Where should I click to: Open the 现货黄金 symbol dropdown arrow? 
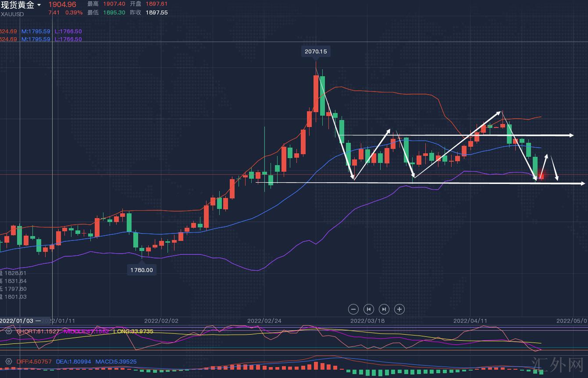pos(39,5)
